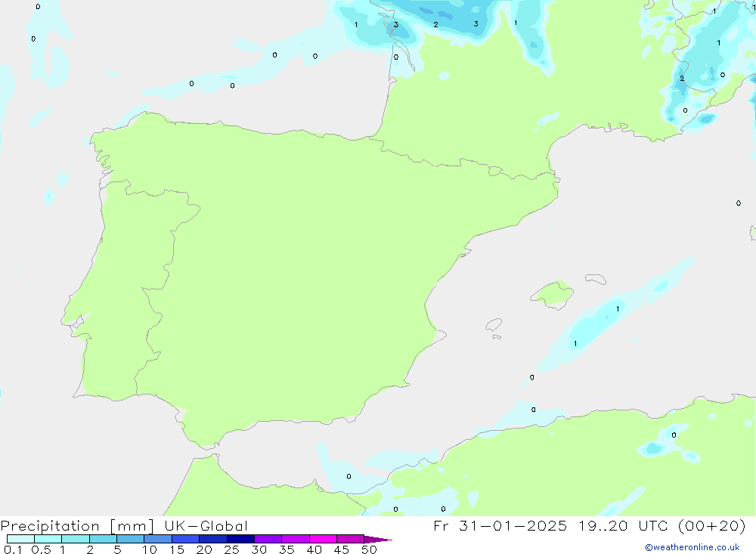756x554 pixels.
Task: Click Menorca island outline on the map
Action: pos(596,279)
